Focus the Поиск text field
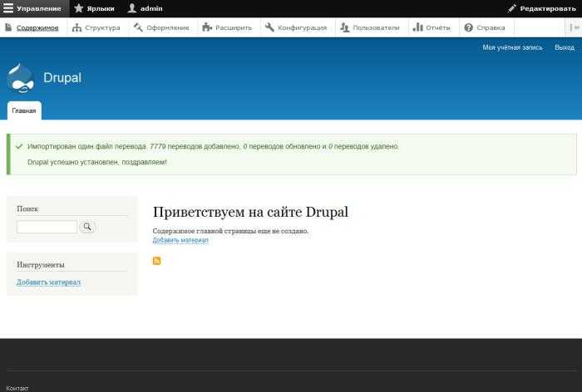 pyautogui.click(x=47, y=227)
